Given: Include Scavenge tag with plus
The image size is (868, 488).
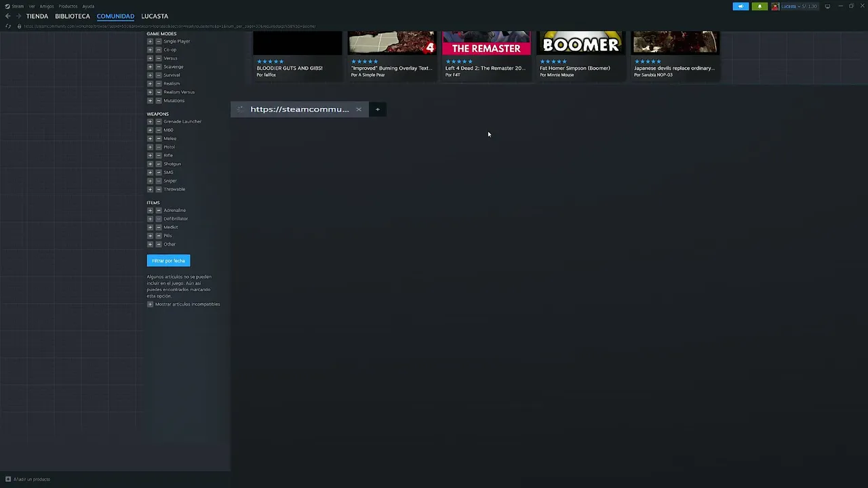Looking at the screenshot, I should tap(150, 66).
